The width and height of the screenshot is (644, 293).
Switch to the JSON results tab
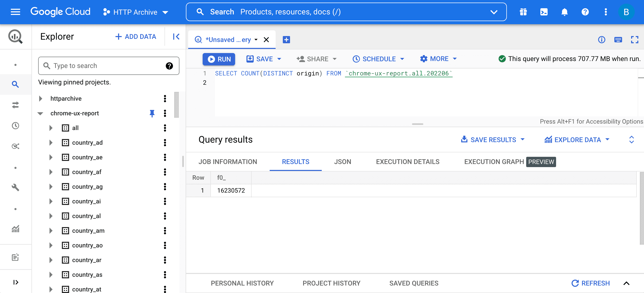pyautogui.click(x=343, y=161)
